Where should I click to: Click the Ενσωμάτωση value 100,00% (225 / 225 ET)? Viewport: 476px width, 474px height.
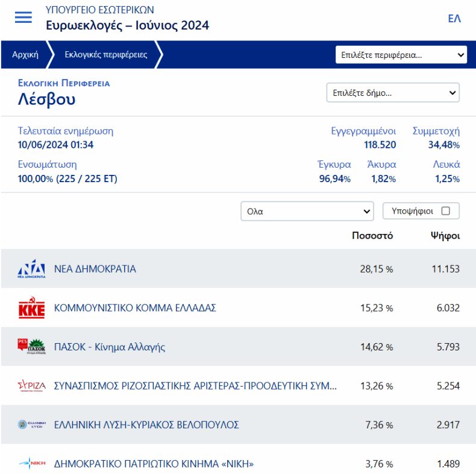[67, 179]
